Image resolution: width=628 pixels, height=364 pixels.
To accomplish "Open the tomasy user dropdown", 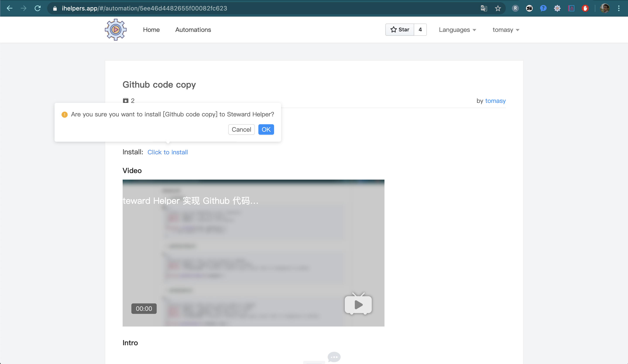I will [506, 30].
